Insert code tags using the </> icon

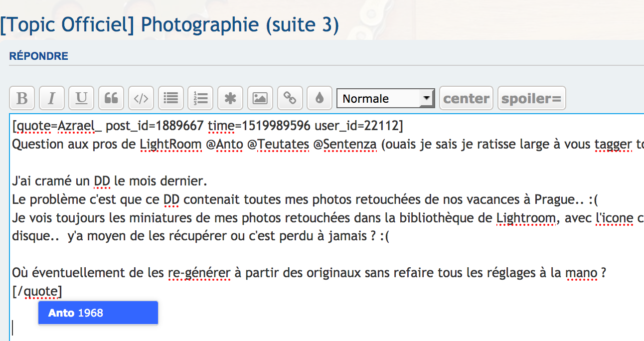point(141,98)
